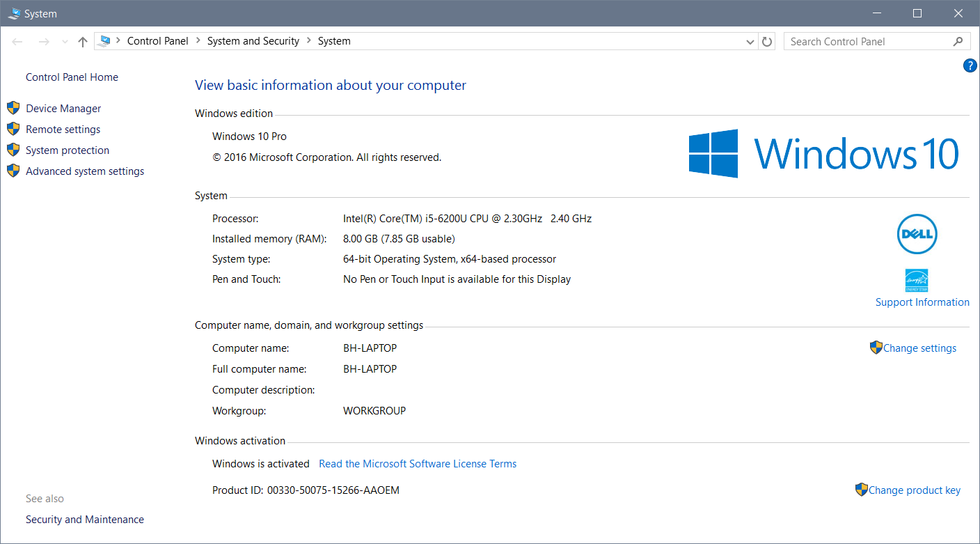980x544 pixels.
Task: Click the Computer name BH-LAPTOP value
Action: tap(370, 348)
